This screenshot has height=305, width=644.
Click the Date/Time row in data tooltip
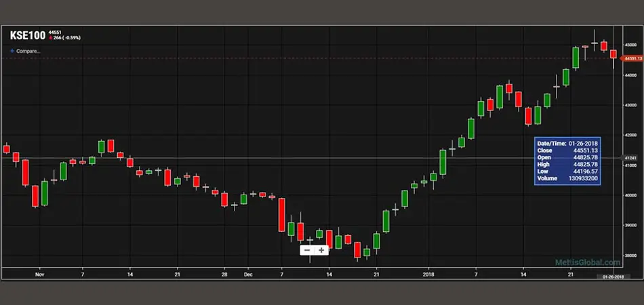click(567, 144)
